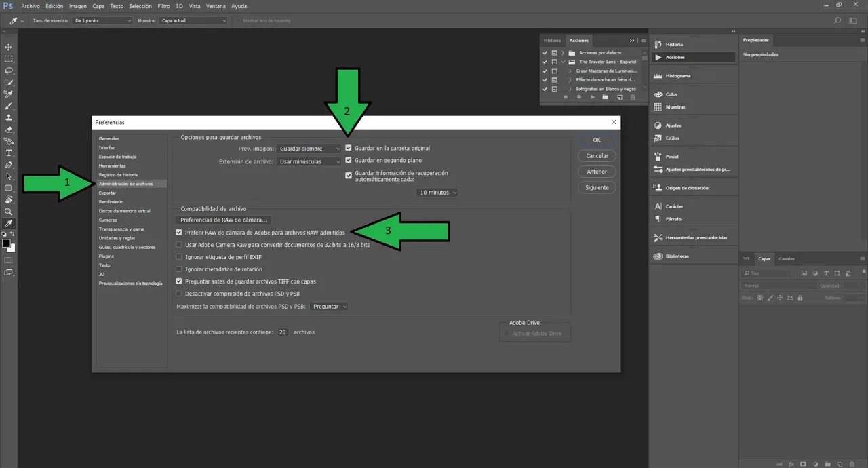This screenshot has height=468, width=868.
Task: Select the Brush tool in toolbar
Action: (9, 106)
